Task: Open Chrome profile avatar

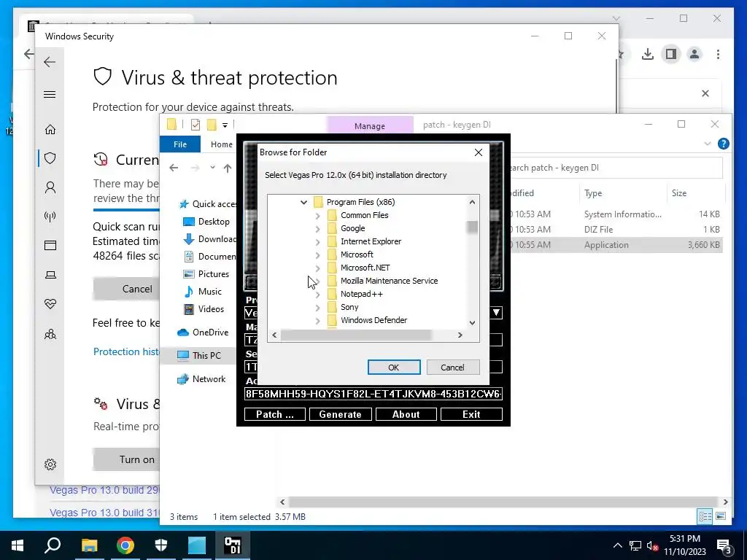Action: (694, 54)
